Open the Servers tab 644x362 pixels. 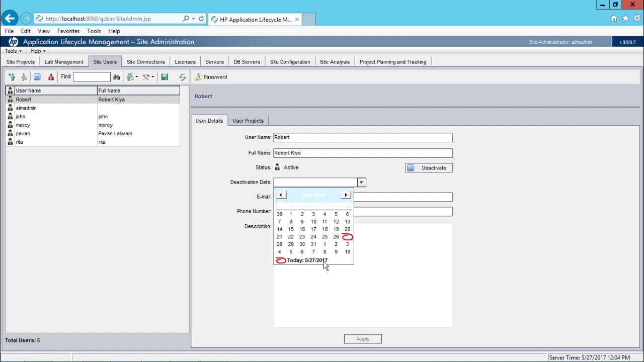(x=214, y=62)
